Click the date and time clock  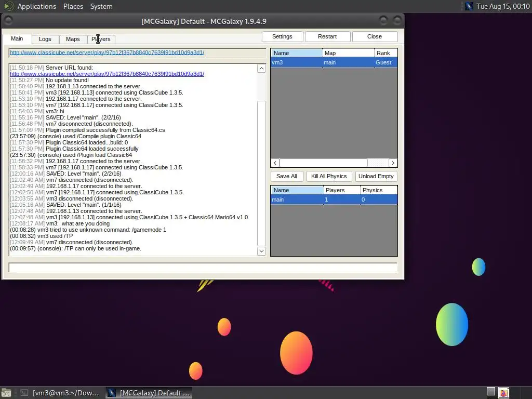coord(502,6)
